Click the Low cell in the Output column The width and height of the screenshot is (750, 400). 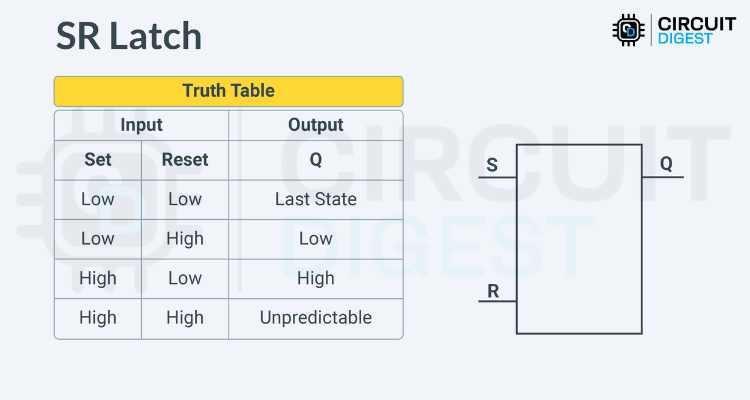click(x=315, y=239)
